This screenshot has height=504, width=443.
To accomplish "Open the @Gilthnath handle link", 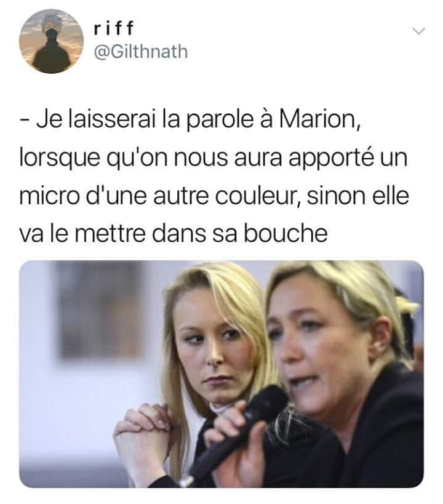I will [140, 52].
